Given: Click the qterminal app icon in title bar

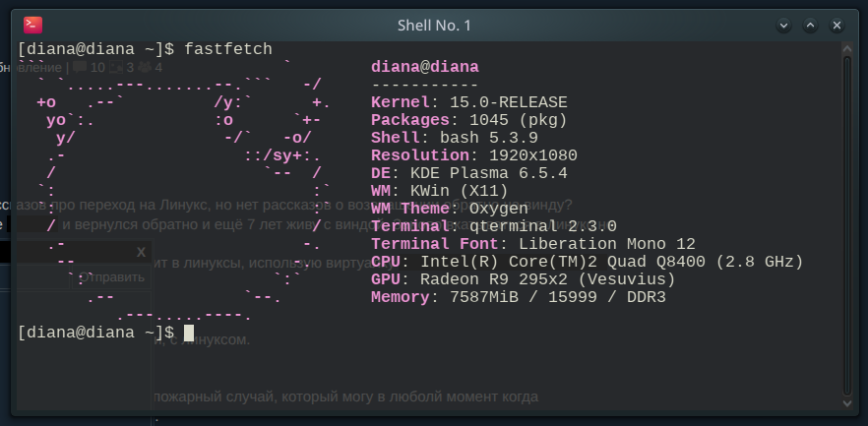Looking at the screenshot, I should 32,25.
